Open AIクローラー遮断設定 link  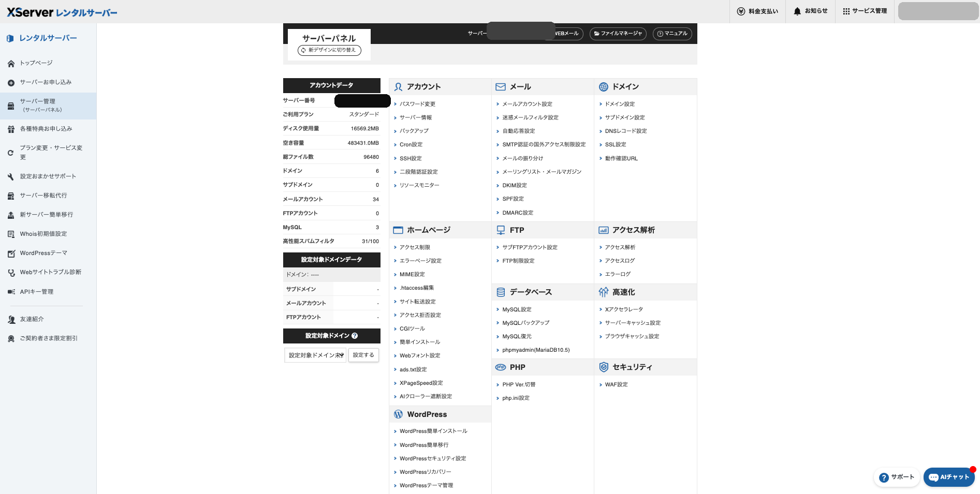[426, 397]
